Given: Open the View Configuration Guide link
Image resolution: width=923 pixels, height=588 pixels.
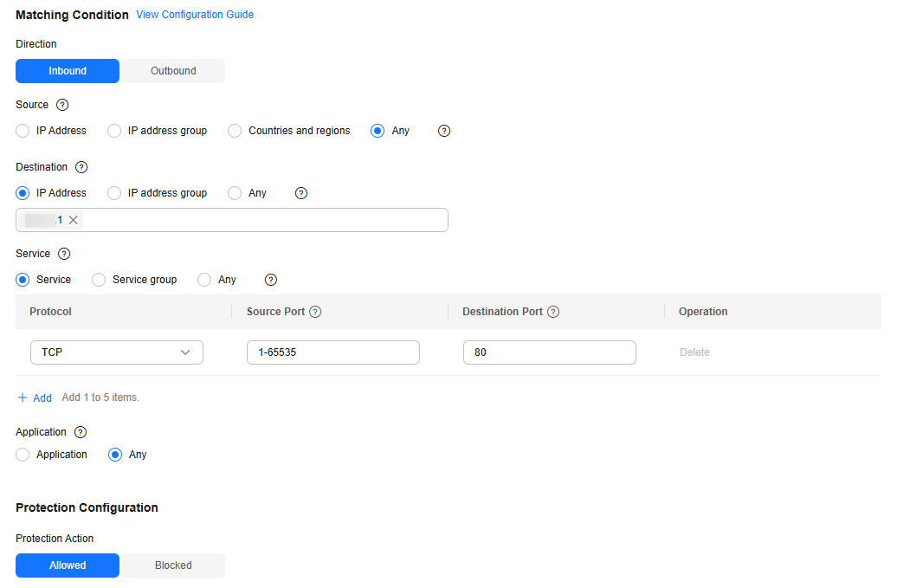Looking at the screenshot, I should (195, 15).
